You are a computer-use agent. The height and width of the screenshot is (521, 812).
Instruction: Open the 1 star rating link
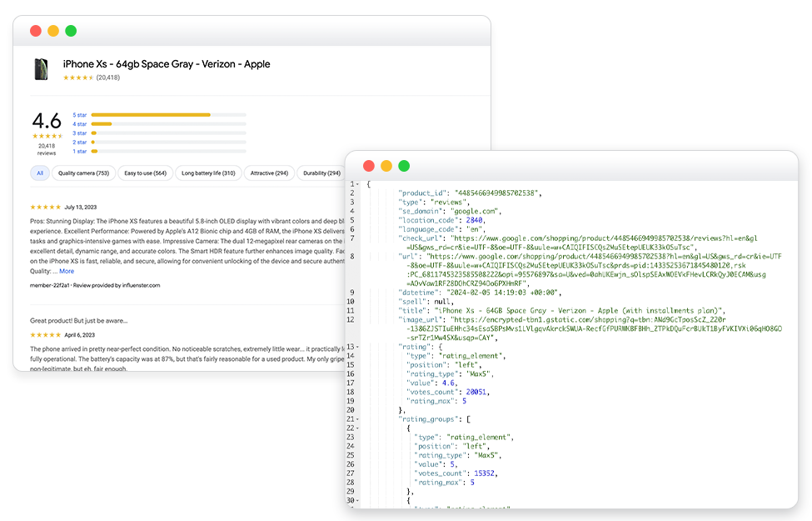click(80, 152)
